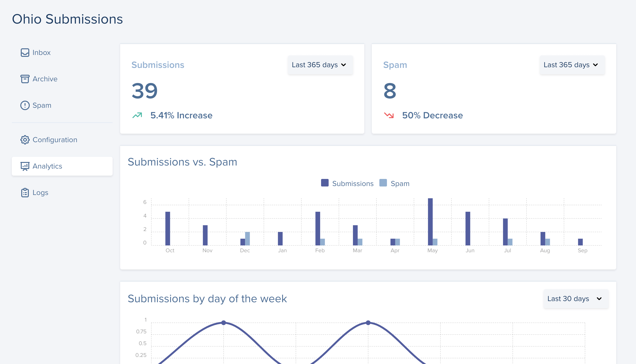Screen dimensions: 636x364
Task: Open Spam card Last 365 days dropdown
Action: pyautogui.click(x=572, y=65)
